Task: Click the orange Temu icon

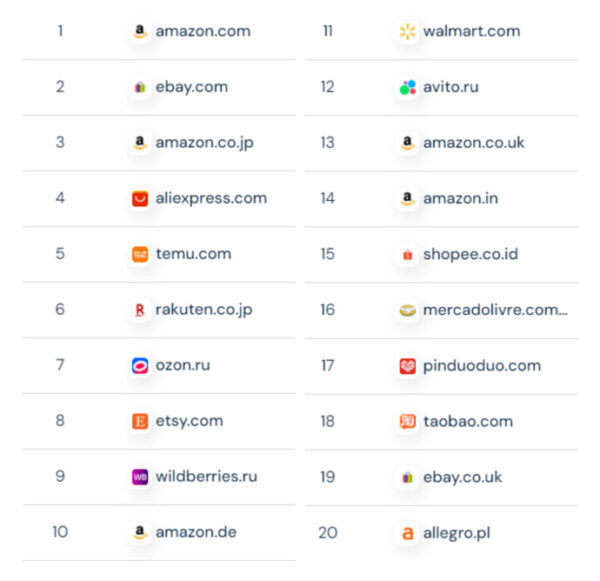Action: 140,254
